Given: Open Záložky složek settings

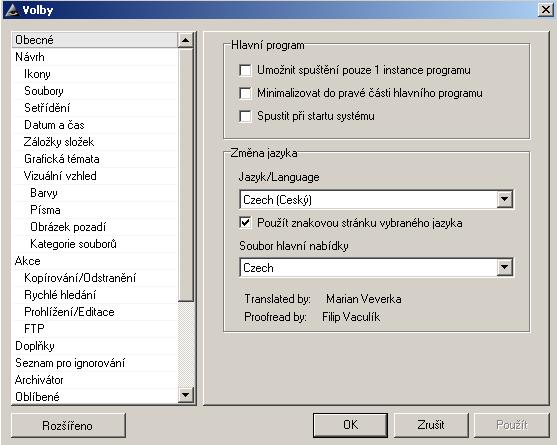Looking at the screenshot, I should (x=94, y=142).
